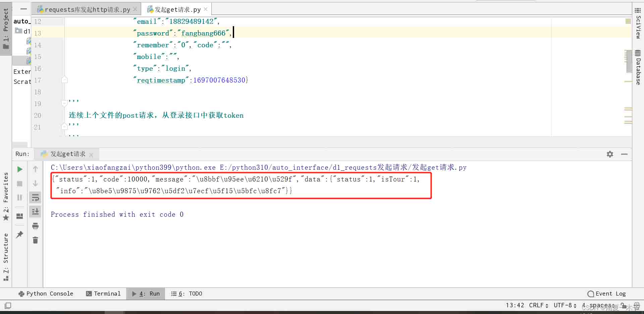This screenshot has height=314, width=644.
Task: Pin the Run tab
Action: pos(19,234)
